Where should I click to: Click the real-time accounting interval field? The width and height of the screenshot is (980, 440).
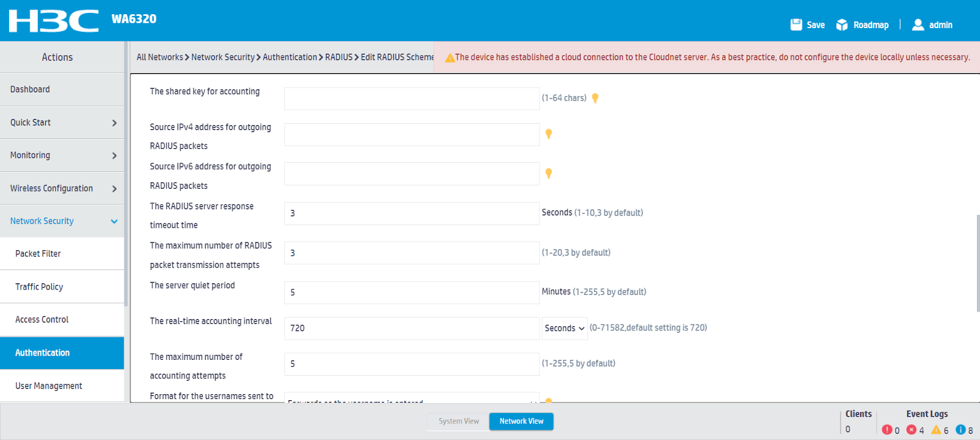click(x=411, y=328)
